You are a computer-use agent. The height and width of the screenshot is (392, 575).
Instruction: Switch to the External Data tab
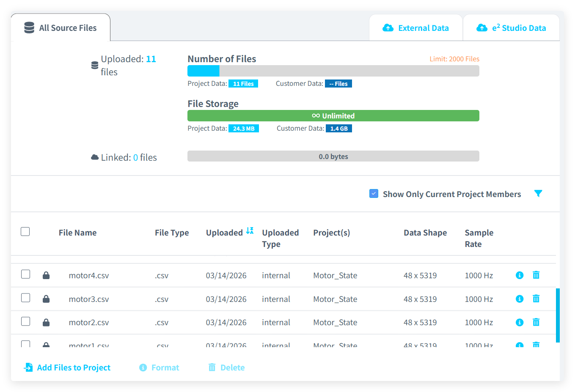(x=415, y=28)
